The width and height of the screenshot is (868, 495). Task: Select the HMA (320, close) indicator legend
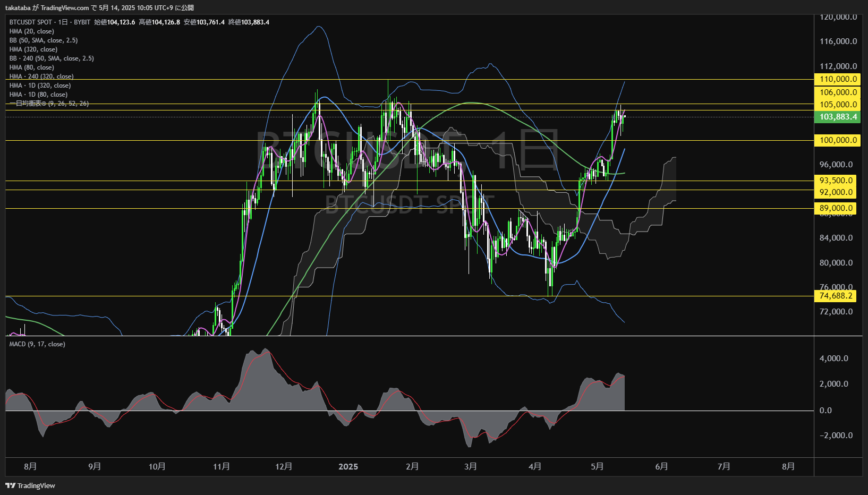(x=33, y=49)
